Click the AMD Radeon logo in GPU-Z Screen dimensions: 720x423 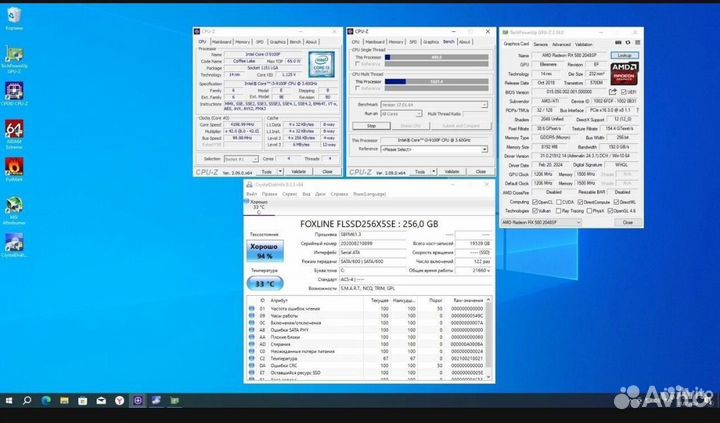pos(624,73)
